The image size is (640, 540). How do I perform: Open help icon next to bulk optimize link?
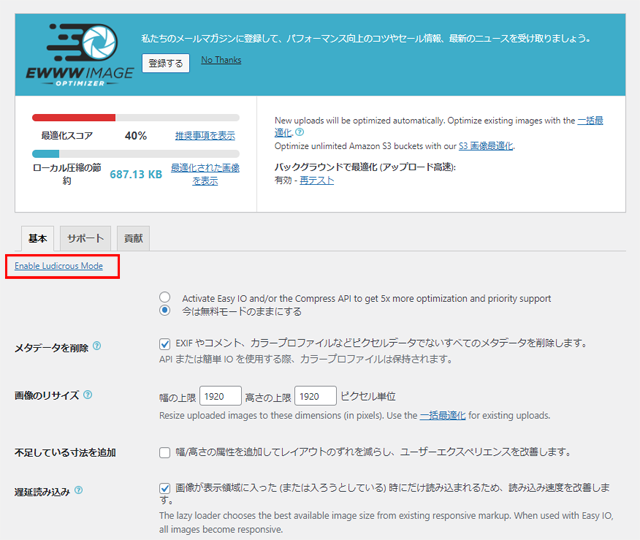click(300, 132)
